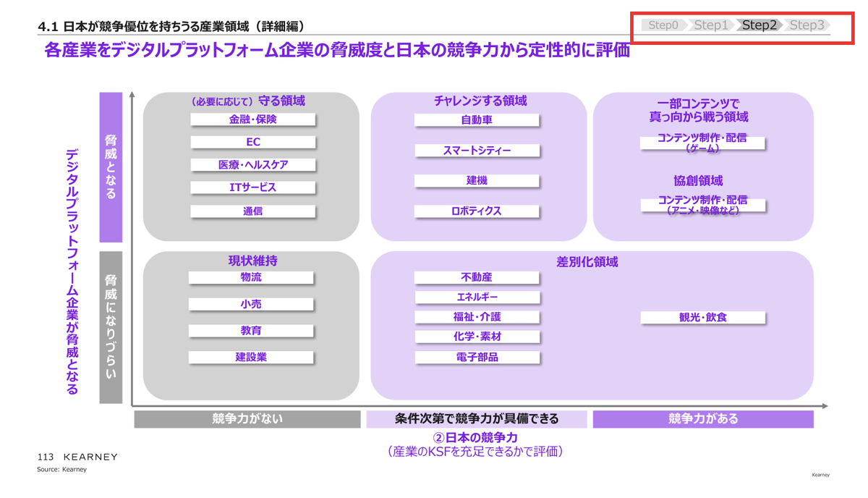Click the slide title 各産業をデジタルプラットフォーム企業の…
Screen dimensions: 868x498
click(336, 51)
